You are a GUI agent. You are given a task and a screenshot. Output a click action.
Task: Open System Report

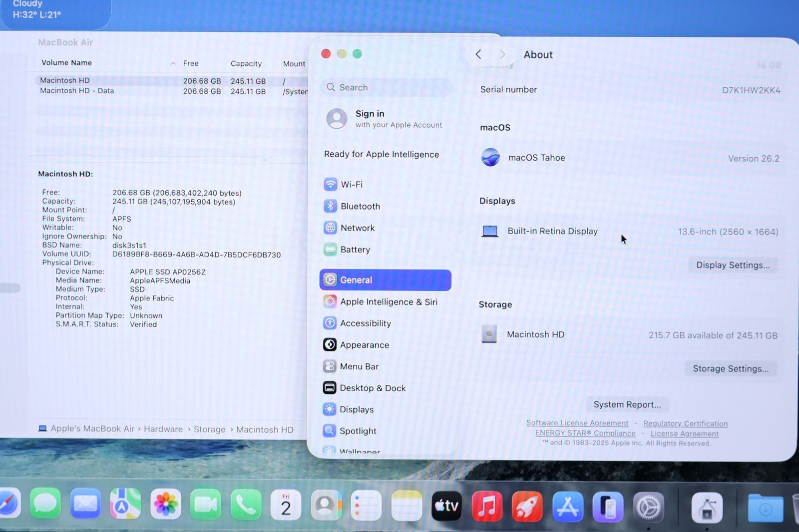627,404
